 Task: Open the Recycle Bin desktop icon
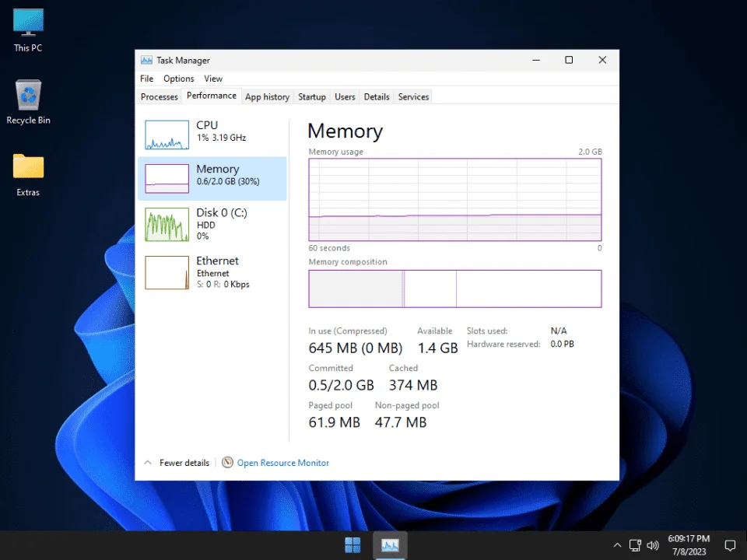28,102
